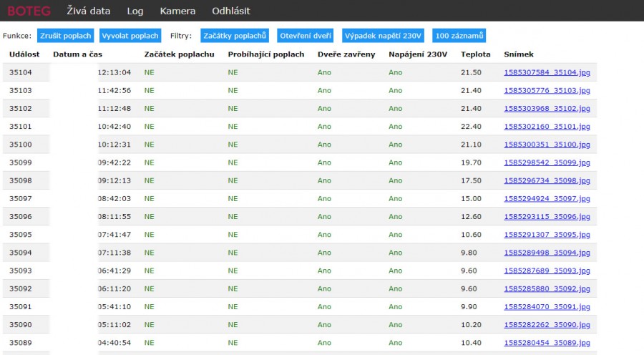Viewport: 644px width, 355px height.
Task: Go to the Log page
Action: click(135, 11)
